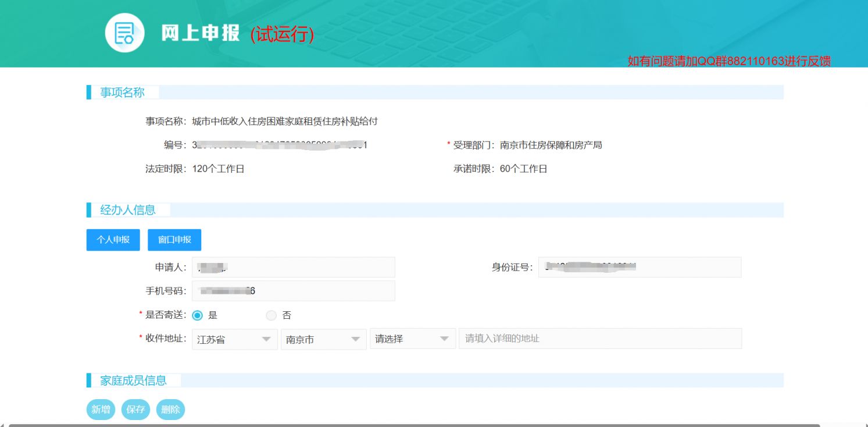This screenshot has height=427, width=868.
Task: Click the 网上申报 header title
Action: [x=201, y=34]
